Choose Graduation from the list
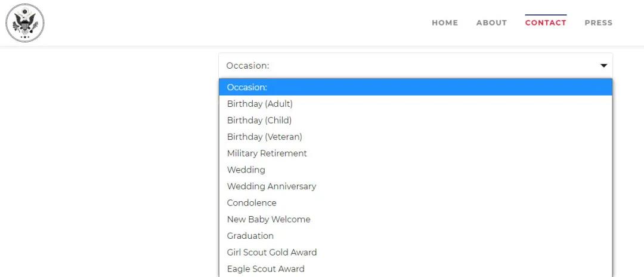The width and height of the screenshot is (644, 277). pyautogui.click(x=250, y=236)
